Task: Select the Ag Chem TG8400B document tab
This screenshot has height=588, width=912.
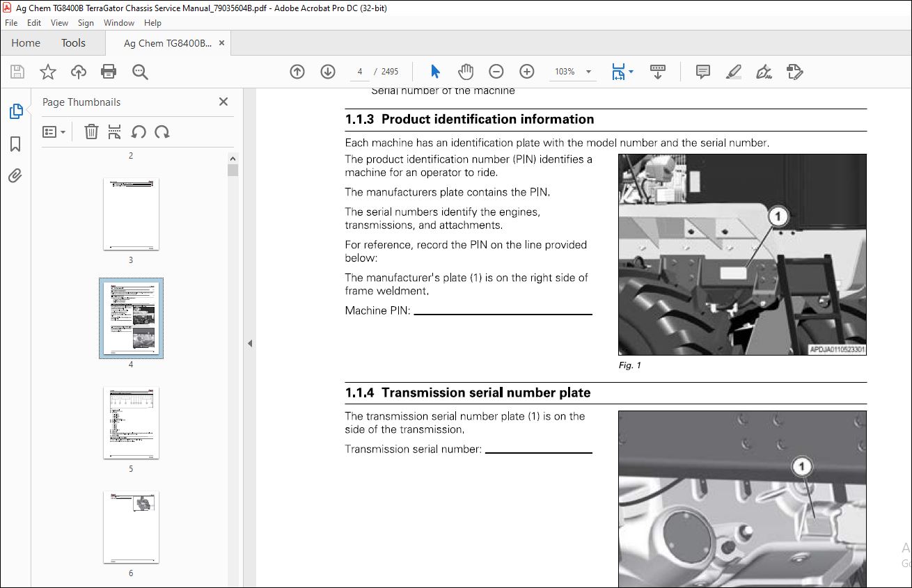Action: (x=167, y=43)
